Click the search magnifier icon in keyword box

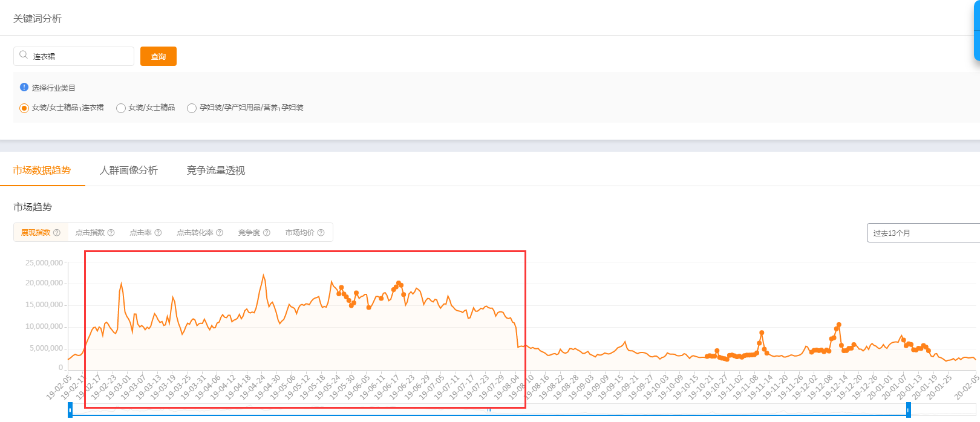point(24,55)
